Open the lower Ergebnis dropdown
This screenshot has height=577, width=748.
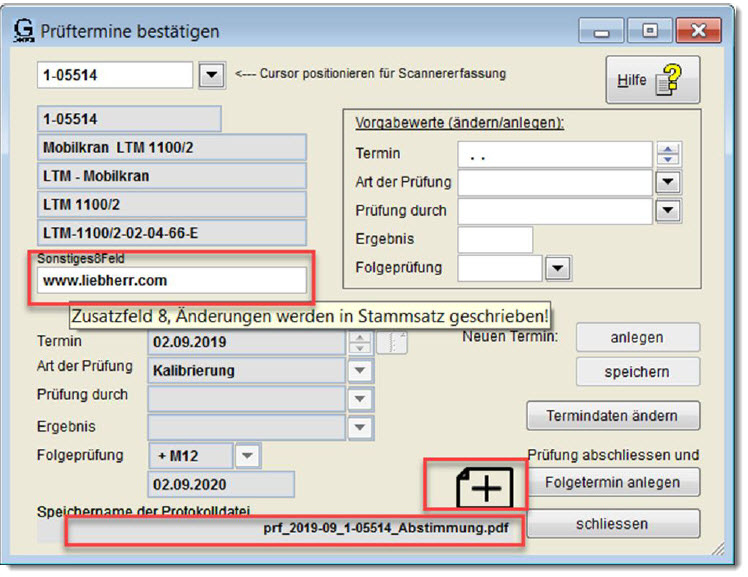coord(359,427)
